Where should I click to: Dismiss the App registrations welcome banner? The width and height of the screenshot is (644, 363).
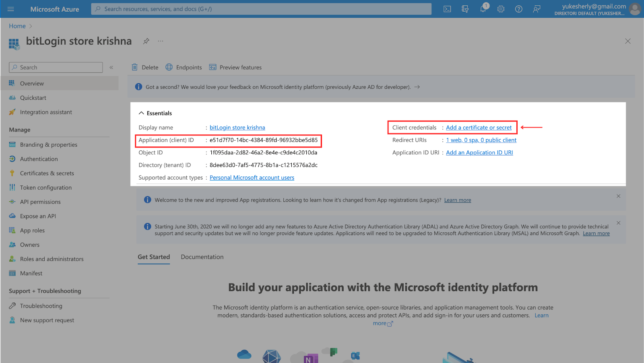[x=619, y=196]
